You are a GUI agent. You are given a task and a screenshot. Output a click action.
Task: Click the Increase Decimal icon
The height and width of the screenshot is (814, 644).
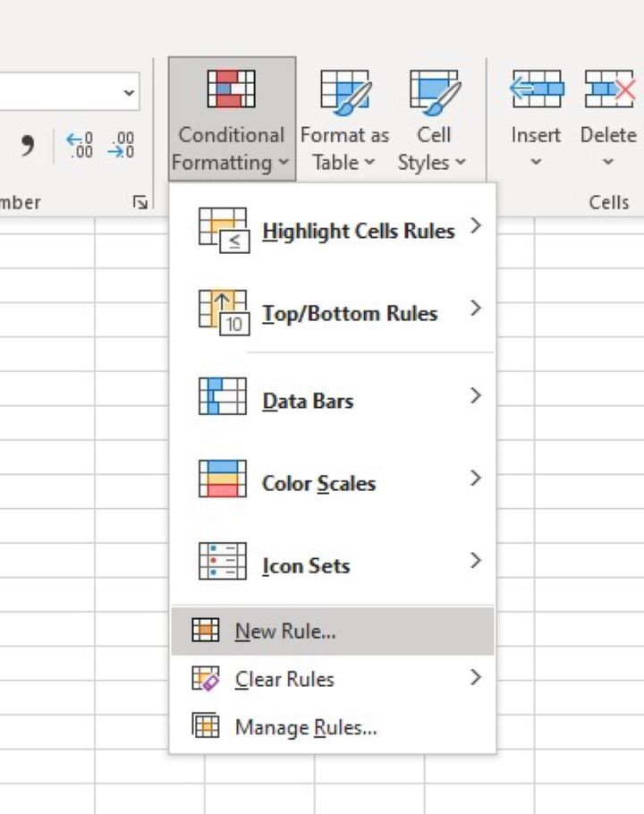point(80,143)
